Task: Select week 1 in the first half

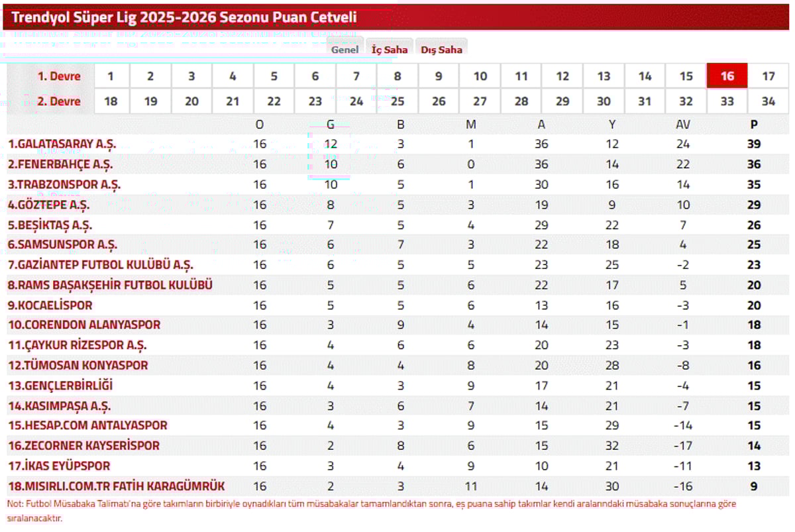Action: [110, 76]
